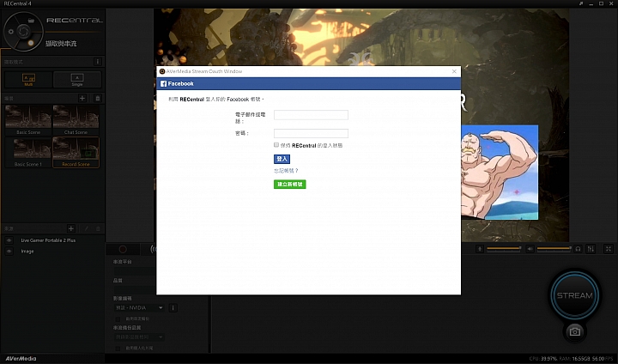Open the NVIDIA video encoder dropdown
Viewport: 618px width, 364px height.
click(139, 307)
